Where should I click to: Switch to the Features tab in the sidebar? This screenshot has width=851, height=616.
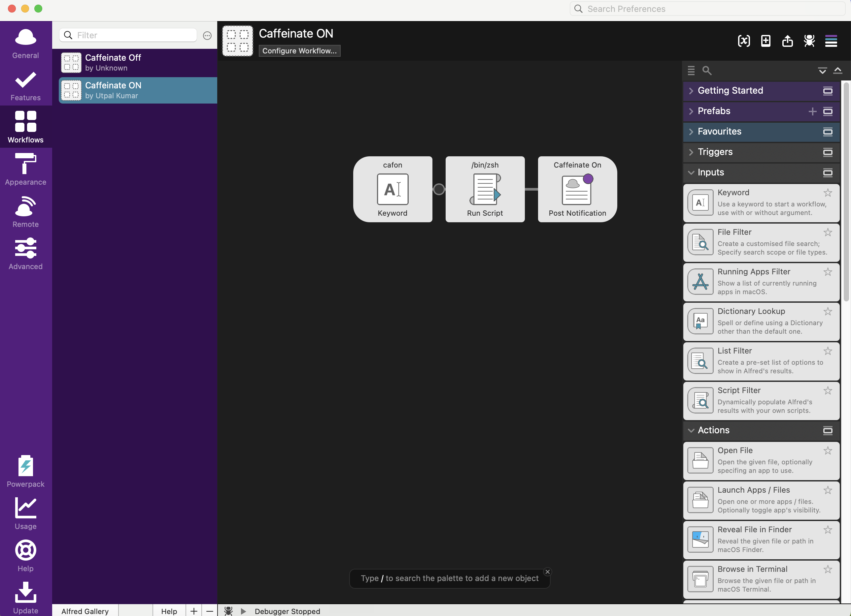(x=25, y=86)
